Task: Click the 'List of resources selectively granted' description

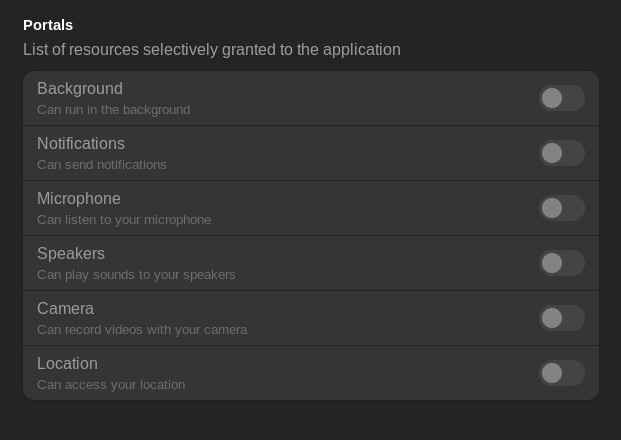Action: [x=212, y=50]
